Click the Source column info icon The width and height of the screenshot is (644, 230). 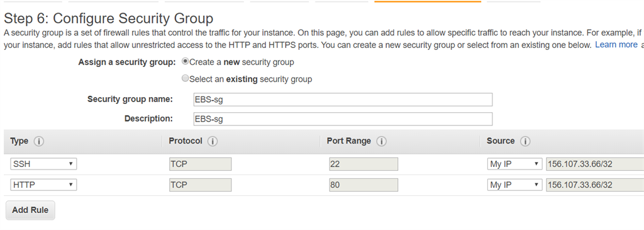pyautogui.click(x=525, y=142)
